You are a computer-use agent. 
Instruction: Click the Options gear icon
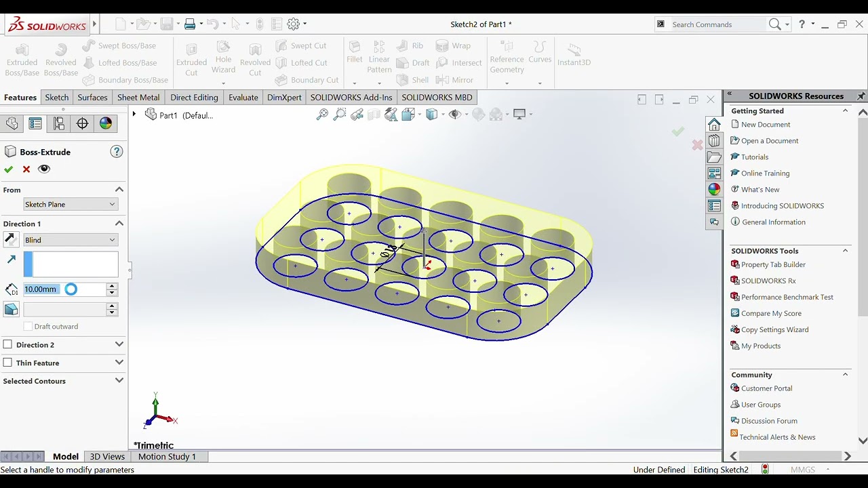coord(294,24)
